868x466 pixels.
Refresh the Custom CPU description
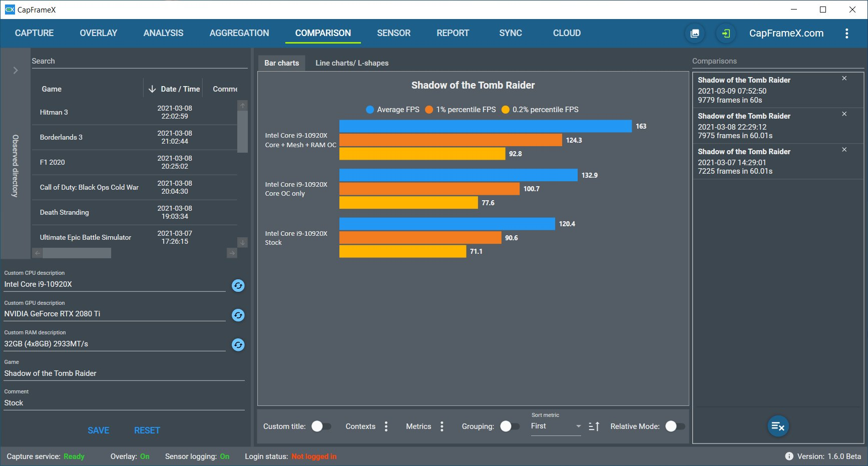(238, 285)
